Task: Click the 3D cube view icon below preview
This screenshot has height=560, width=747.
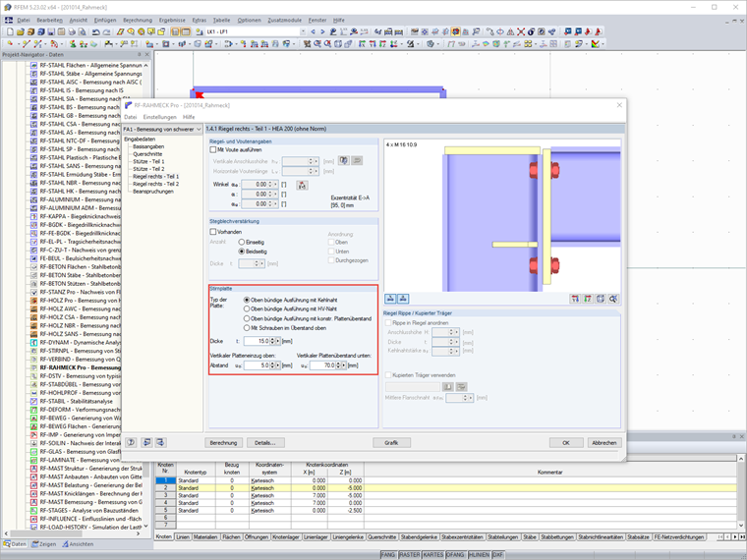Action: coord(601,299)
